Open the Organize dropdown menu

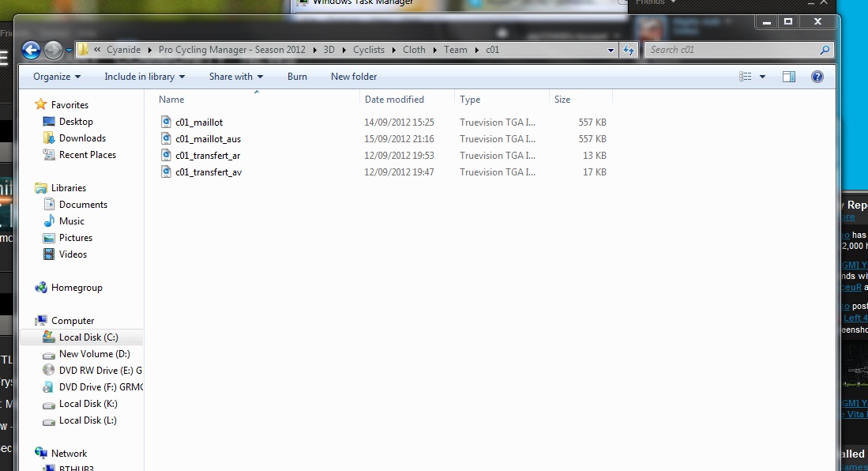(57, 77)
